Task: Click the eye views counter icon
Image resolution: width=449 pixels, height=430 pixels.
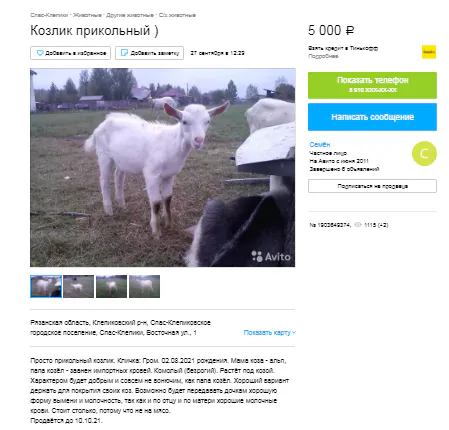Action: [x=358, y=225]
